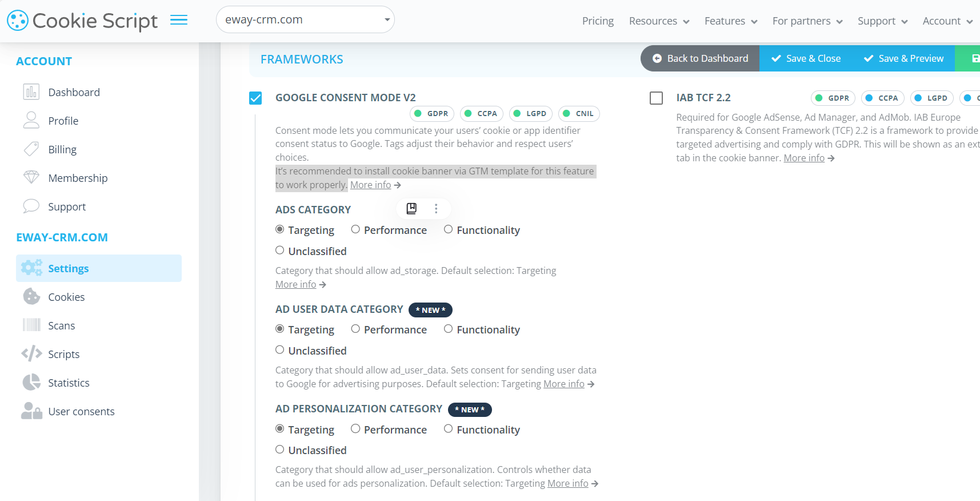Expand the Features menu
This screenshot has width=980, height=501.
point(731,21)
